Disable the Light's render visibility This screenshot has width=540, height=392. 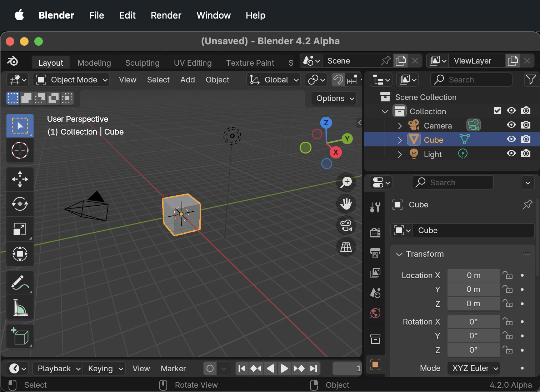526,154
